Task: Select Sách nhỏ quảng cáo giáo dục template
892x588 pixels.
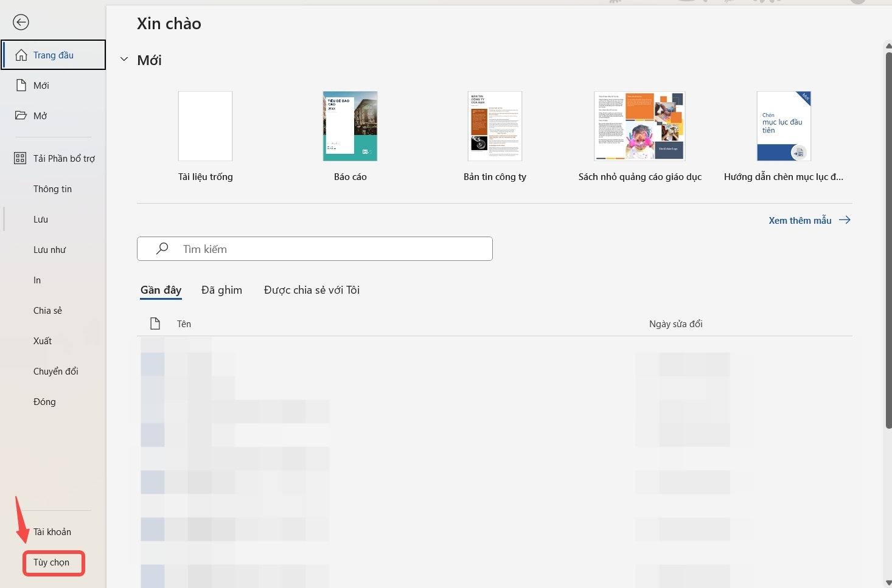Action: click(639, 137)
